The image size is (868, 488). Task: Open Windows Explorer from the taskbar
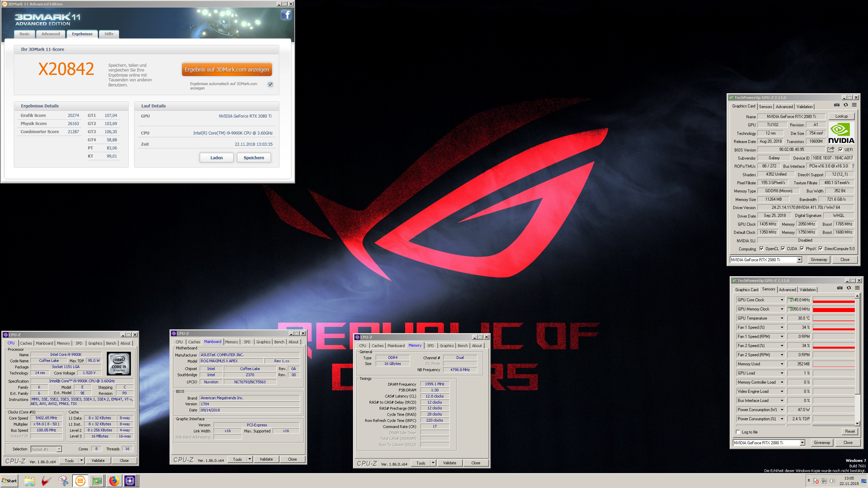coord(29,481)
